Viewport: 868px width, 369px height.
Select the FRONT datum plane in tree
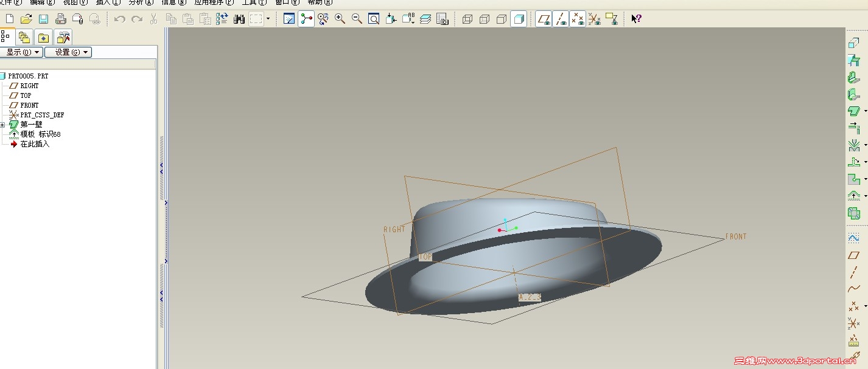point(29,105)
